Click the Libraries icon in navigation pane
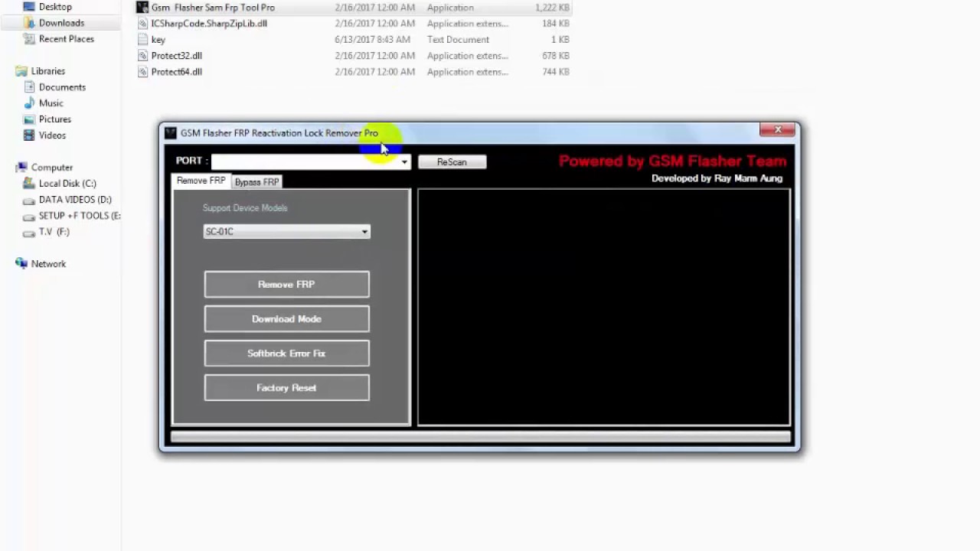Image resolution: width=980 pixels, height=551 pixels. point(21,71)
